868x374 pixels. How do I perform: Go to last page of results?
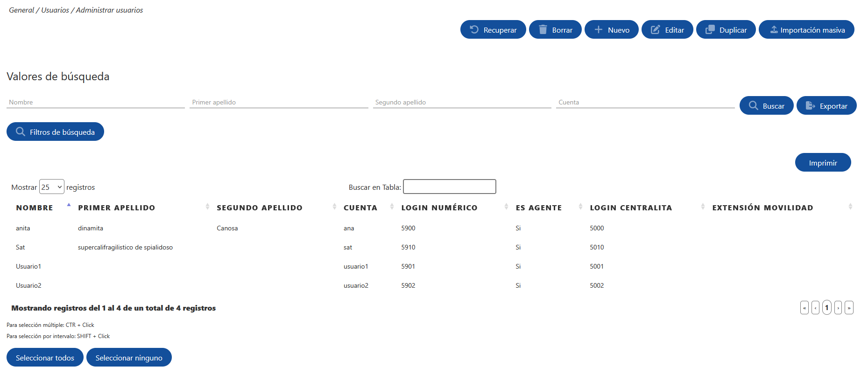click(x=849, y=307)
